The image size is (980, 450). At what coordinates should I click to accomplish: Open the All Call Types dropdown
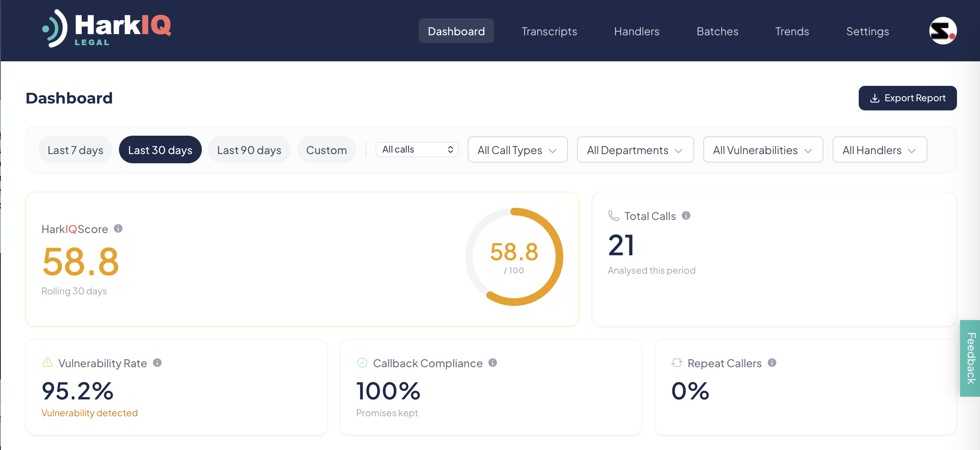(517, 149)
